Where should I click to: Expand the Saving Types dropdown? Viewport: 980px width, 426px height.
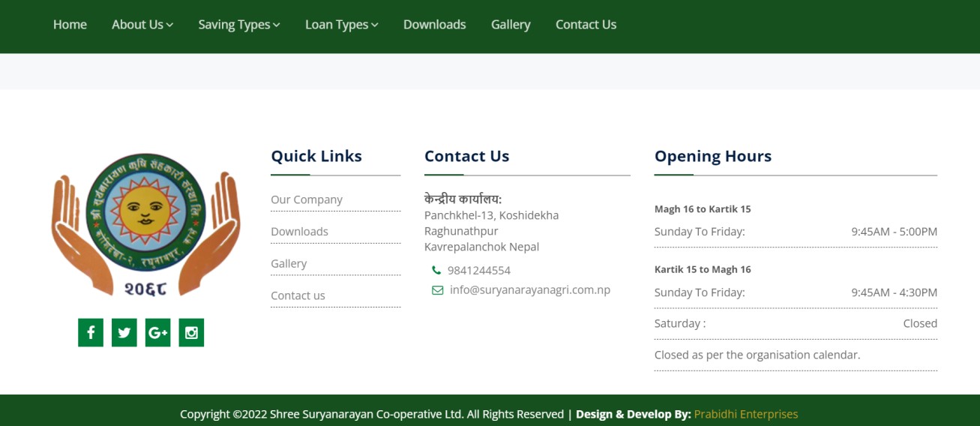pyautogui.click(x=239, y=25)
